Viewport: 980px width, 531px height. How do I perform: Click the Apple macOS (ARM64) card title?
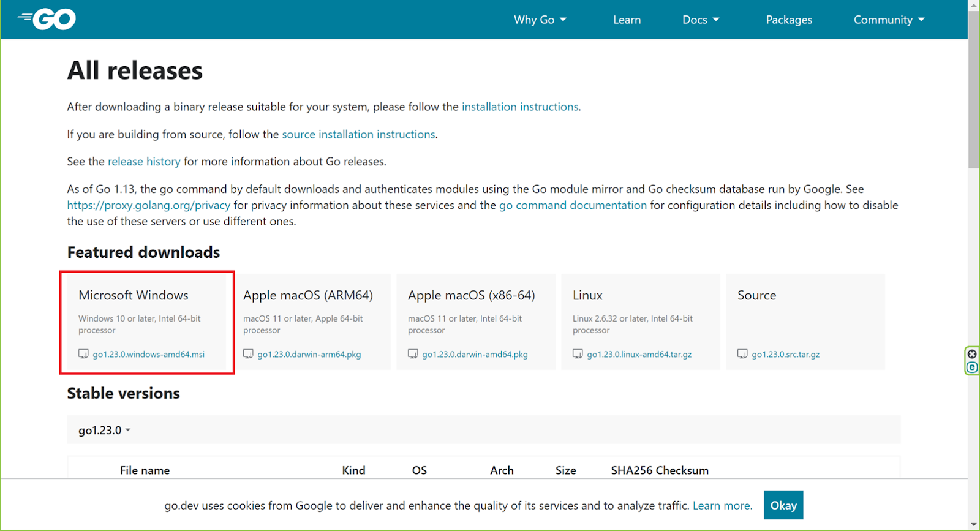(308, 295)
